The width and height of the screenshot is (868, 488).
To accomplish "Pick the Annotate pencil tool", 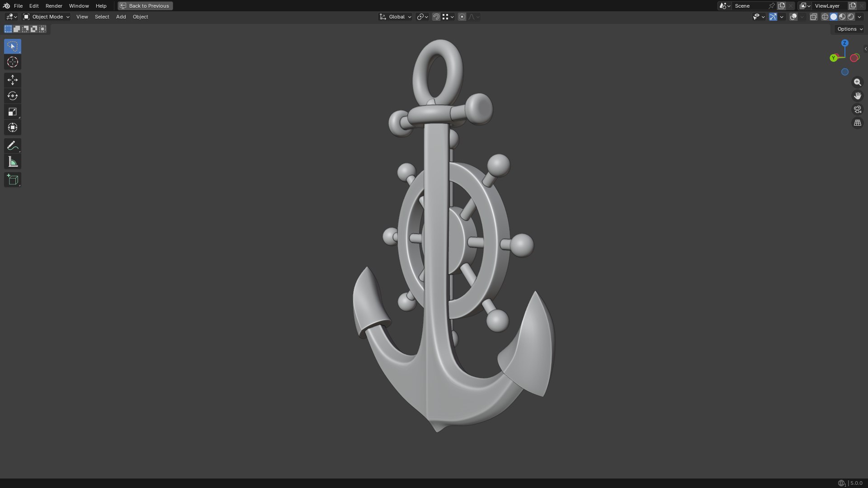I will [13, 145].
